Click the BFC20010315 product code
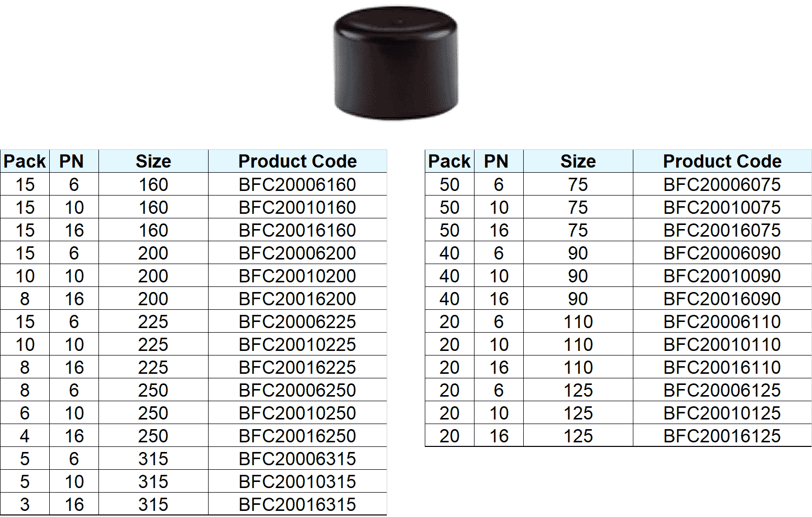Viewport: 812px width, 517px height. point(297,482)
